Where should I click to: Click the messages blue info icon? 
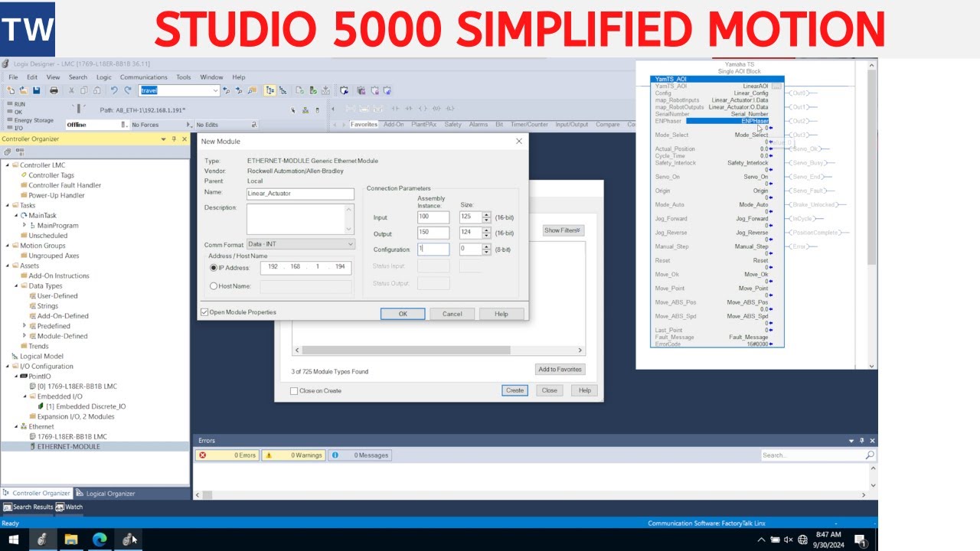tap(335, 455)
